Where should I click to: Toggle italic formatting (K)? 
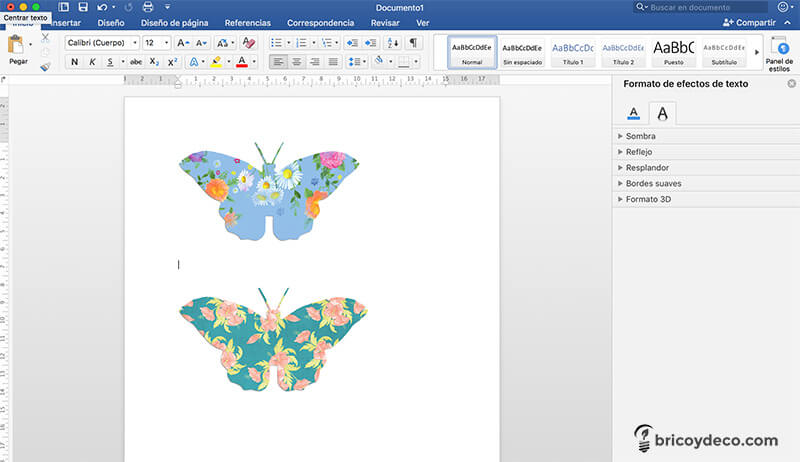[94, 62]
